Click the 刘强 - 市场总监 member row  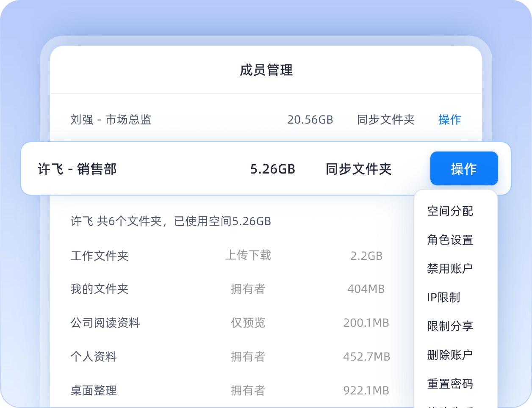click(x=111, y=120)
